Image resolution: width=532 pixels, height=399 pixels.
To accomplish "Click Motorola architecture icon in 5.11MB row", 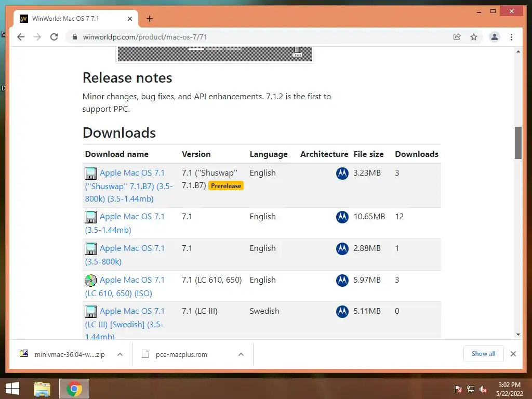I will click(342, 312).
